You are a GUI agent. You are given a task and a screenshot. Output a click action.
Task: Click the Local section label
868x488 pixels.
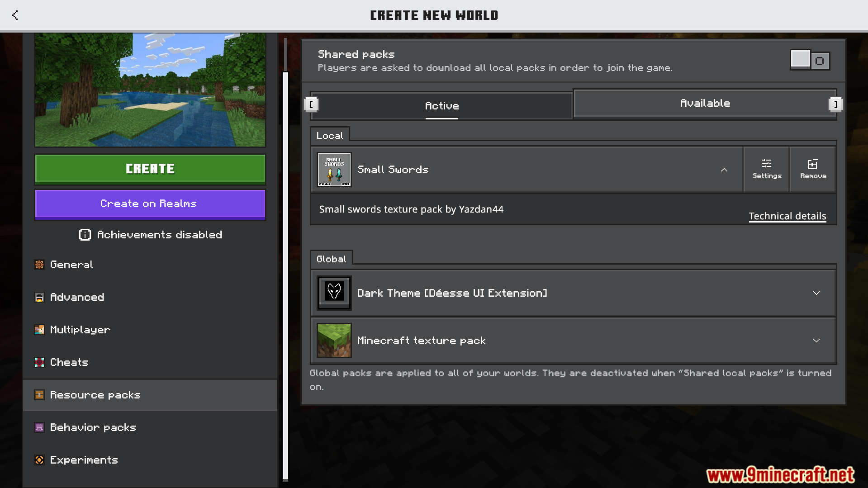coord(330,136)
